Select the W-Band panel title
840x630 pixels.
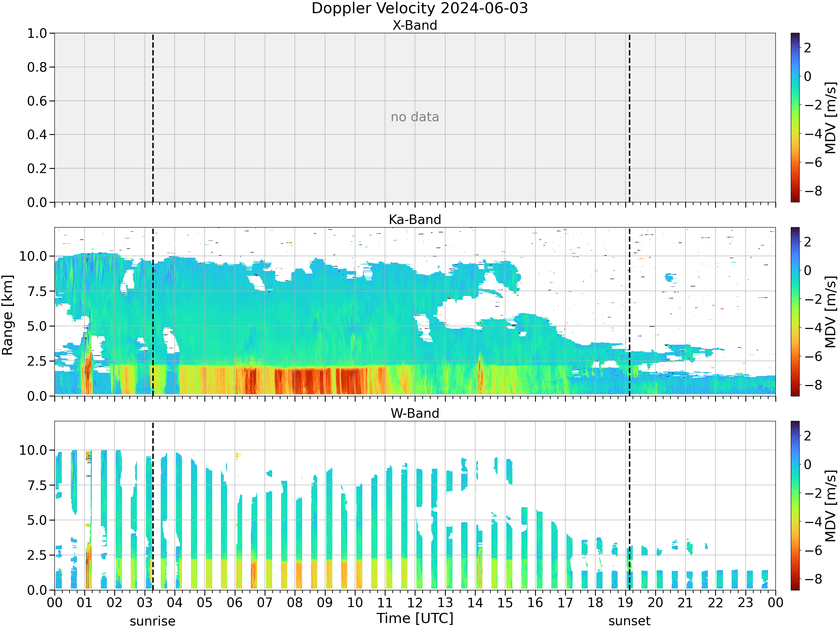pos(415,413)
